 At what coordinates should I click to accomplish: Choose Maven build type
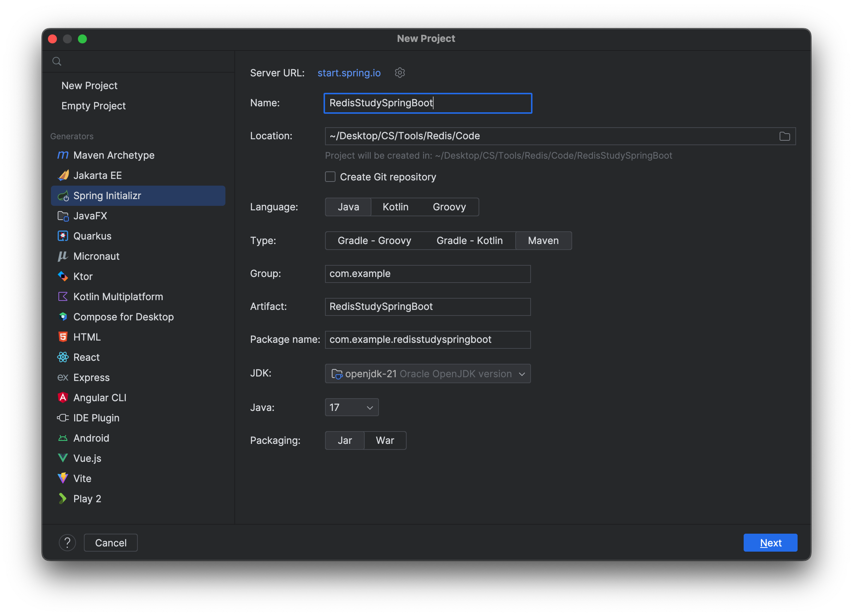pyautogui.click(x=543, y=241)
